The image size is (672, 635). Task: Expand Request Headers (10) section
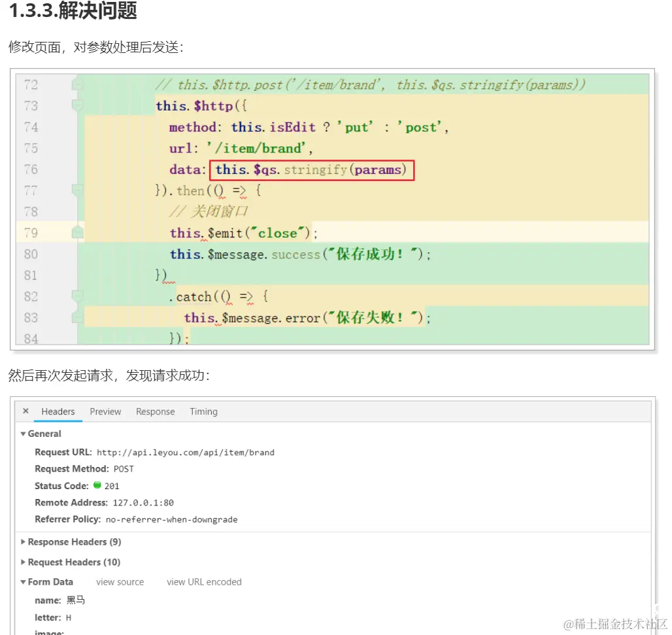click(x=23, y=562)
